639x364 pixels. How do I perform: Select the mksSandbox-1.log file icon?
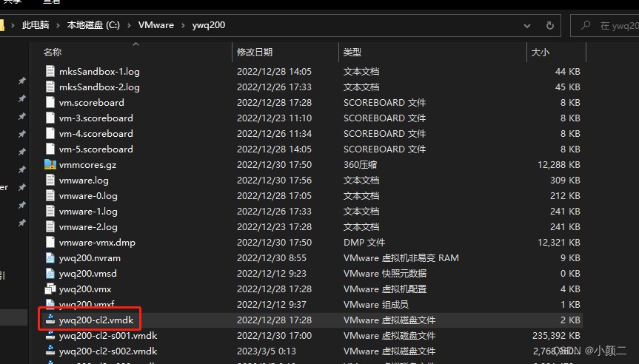click(50, 72)
